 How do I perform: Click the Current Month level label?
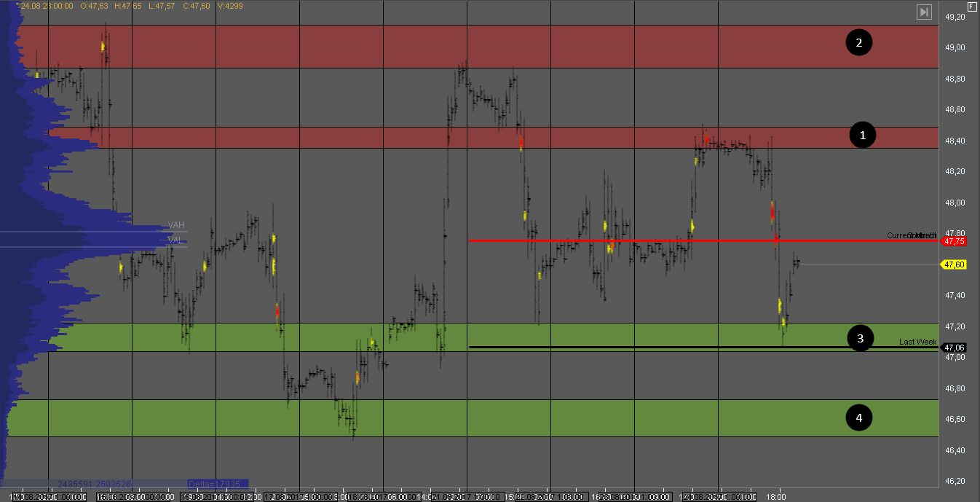coord(911,235)
